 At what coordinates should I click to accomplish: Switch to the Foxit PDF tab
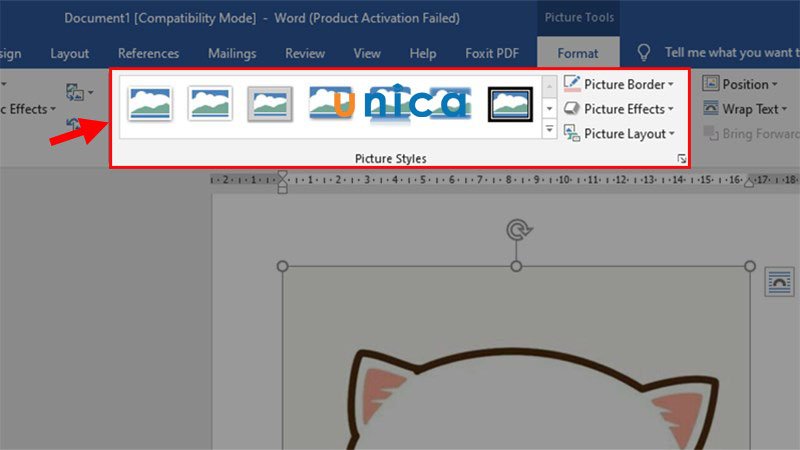[x=492, y=53]
